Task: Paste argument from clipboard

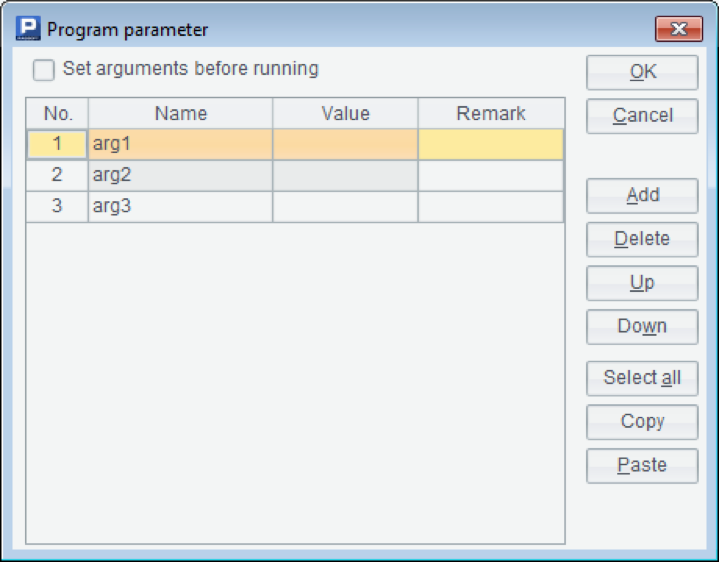Action: coord(642,465)
